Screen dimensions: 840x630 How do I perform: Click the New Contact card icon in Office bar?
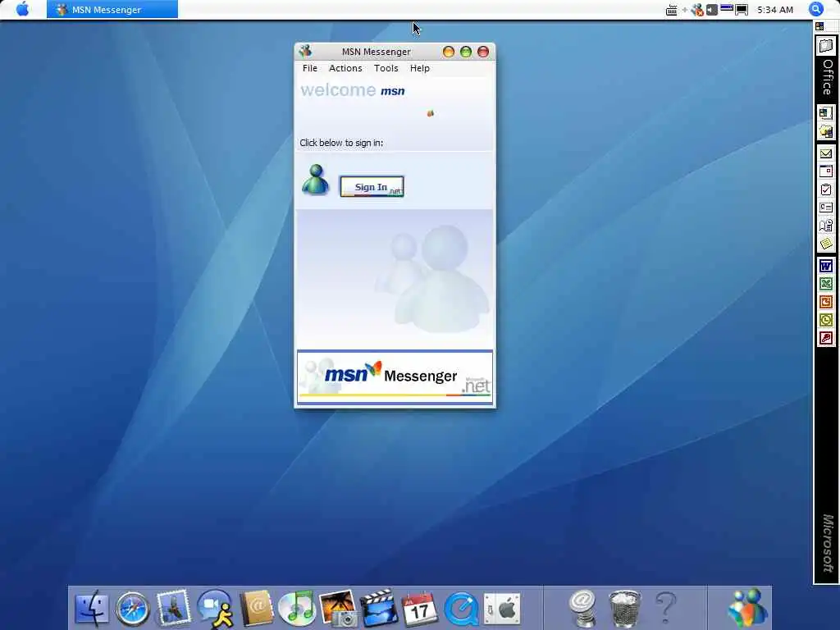click(x=826, y=208)
